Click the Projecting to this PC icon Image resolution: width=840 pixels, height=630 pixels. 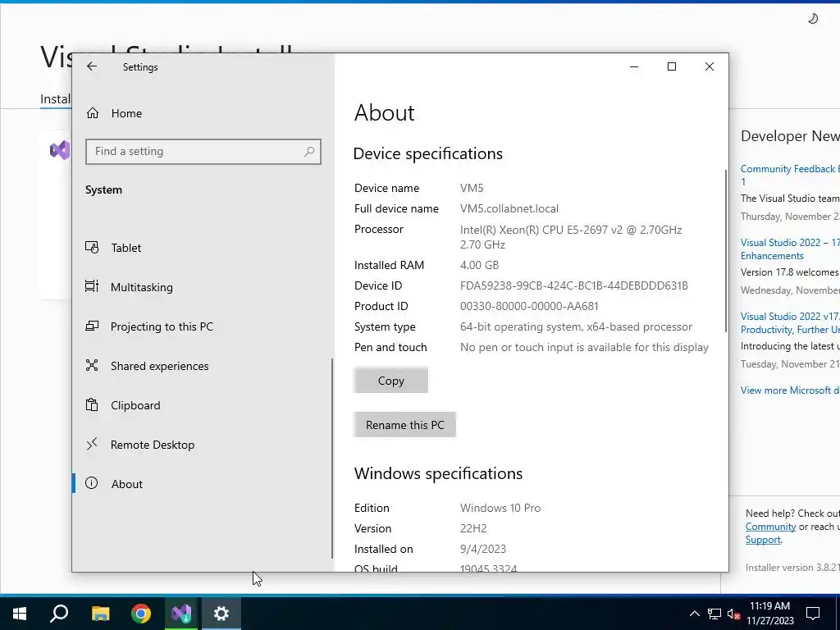(92, 326)
